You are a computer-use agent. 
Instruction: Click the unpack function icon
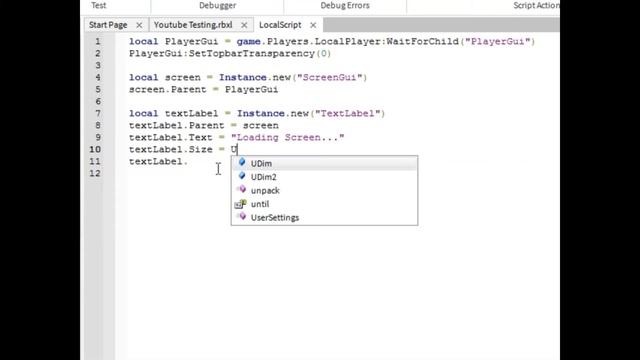tap(242, 189)
